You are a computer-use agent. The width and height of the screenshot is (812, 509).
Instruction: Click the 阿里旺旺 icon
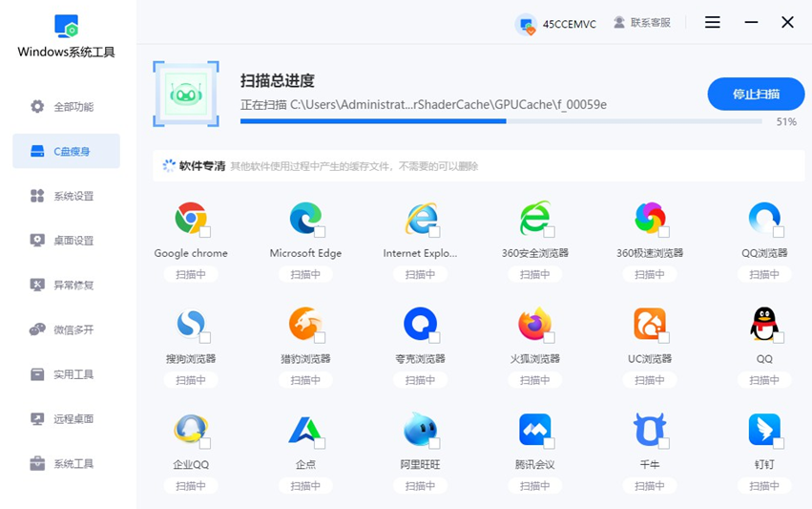coord(421,429)
